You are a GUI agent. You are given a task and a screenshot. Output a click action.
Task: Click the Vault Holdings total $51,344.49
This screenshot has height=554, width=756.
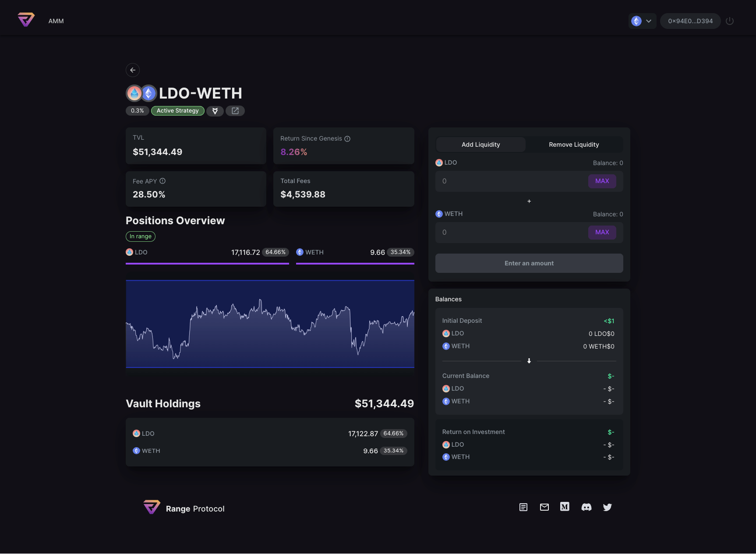tap(384, 404)
